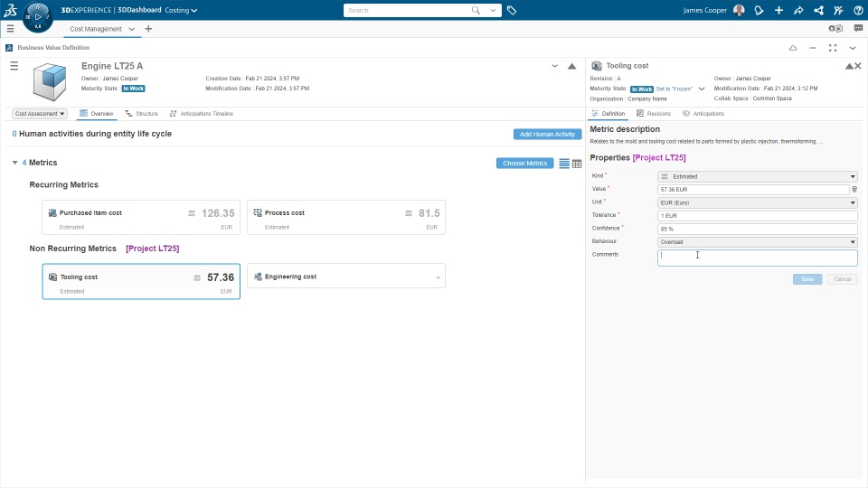This screenshot has width=868, height=488.
Task: Select the Cost Management tab
Action: click(96, 29)
